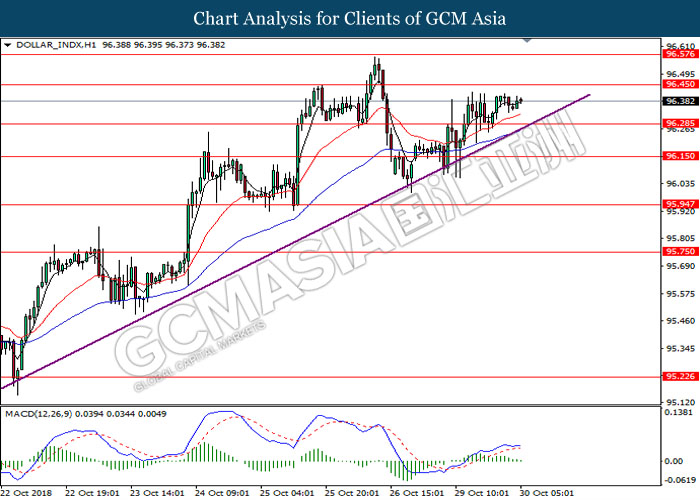Click the 95.460 price scale value
Image resolution: width=700 pixels, height=500 pixels.
pyautogui.click(x=680, y=321)
